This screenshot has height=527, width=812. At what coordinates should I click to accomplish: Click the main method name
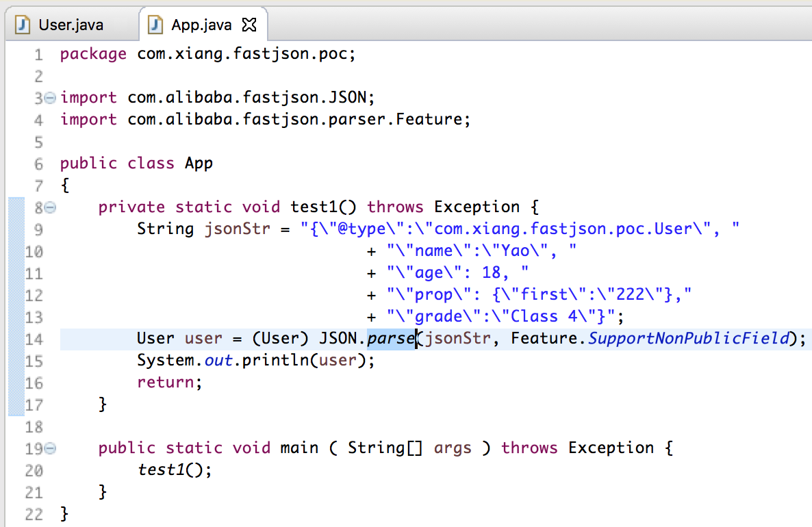point(299,448)
